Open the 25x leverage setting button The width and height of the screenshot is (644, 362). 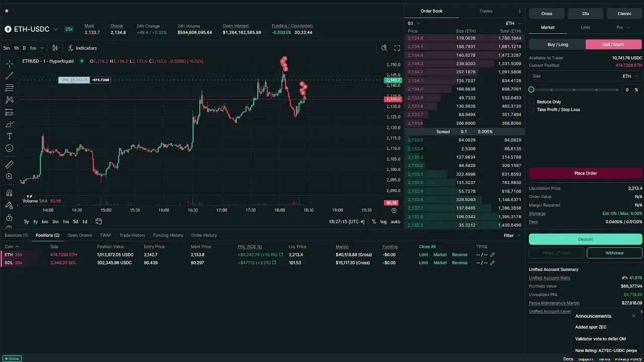586,14
